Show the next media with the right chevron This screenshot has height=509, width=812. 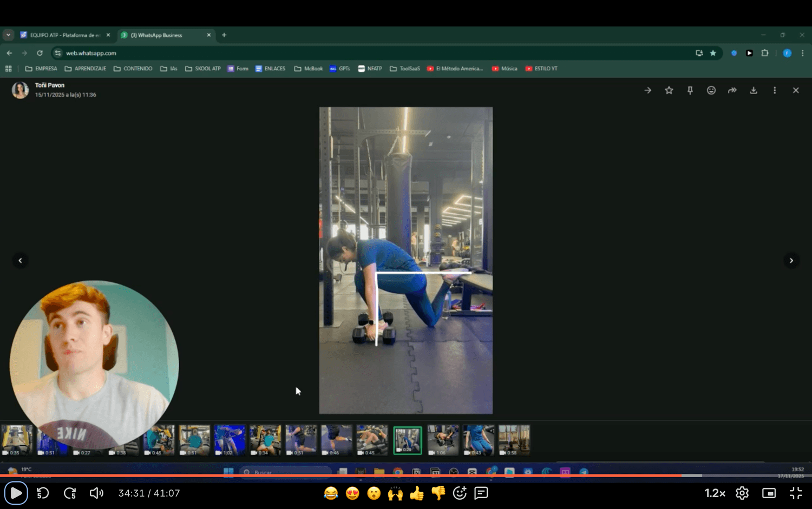coord(791,261)
